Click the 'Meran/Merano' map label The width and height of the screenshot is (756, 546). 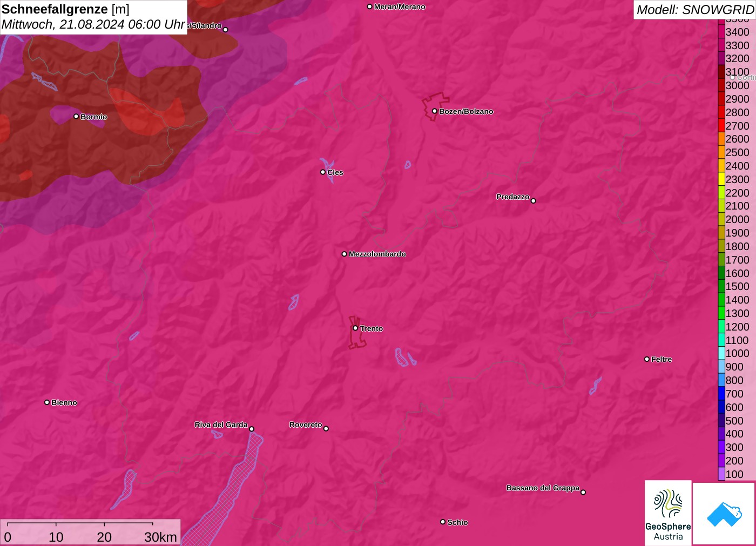pos(400,6)
